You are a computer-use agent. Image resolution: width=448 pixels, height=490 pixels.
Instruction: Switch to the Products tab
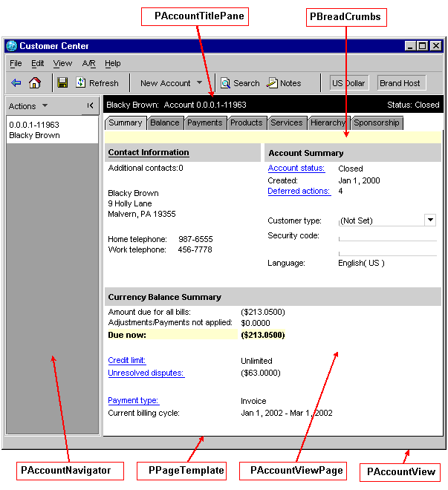pyautogui.click(x=247, y=122)
